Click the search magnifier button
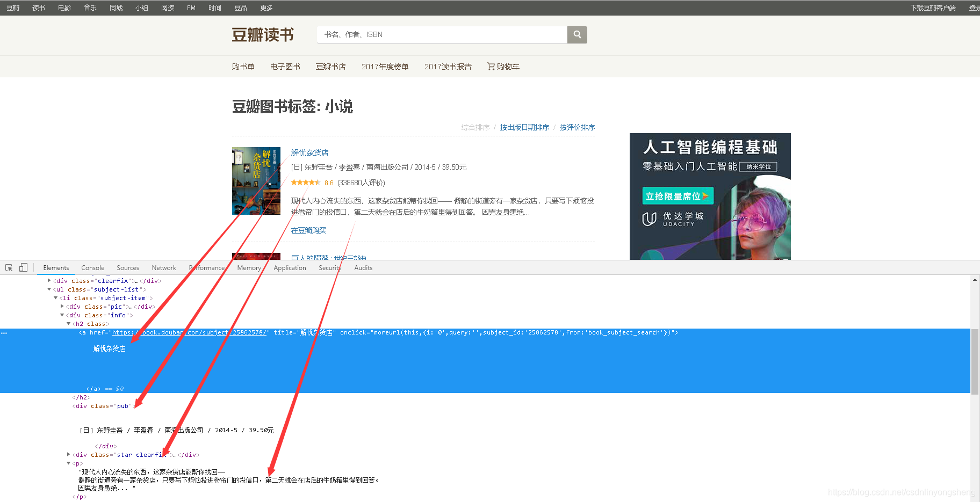This screenshot has width=980, height=502. pos(577,34)
